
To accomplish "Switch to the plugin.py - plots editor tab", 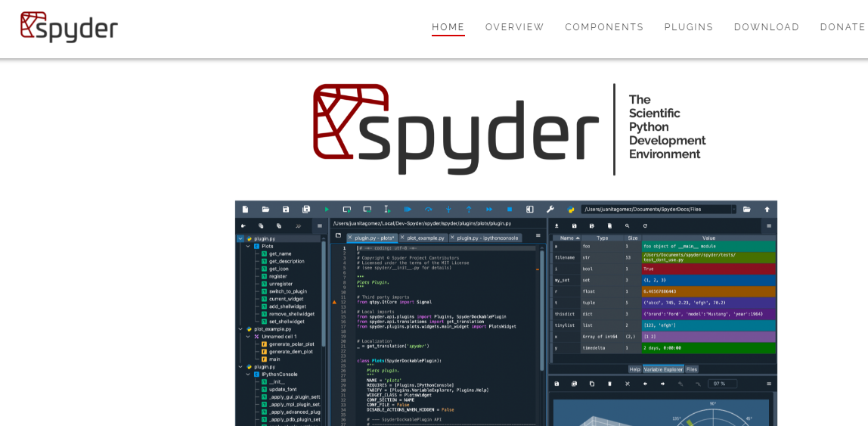I will tap(371, 238).
